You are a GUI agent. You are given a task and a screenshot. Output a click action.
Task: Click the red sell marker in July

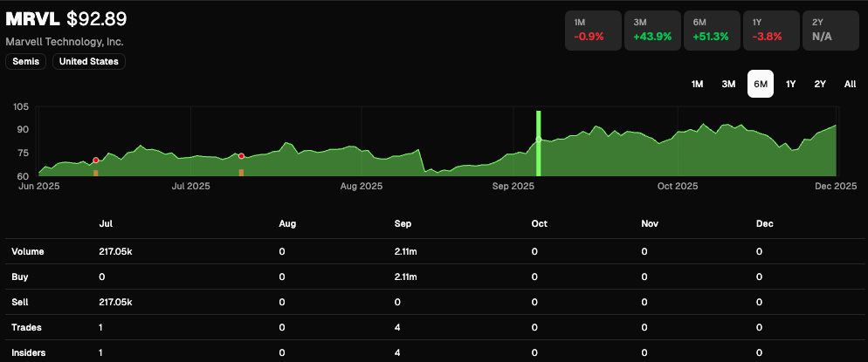(241, 156)
